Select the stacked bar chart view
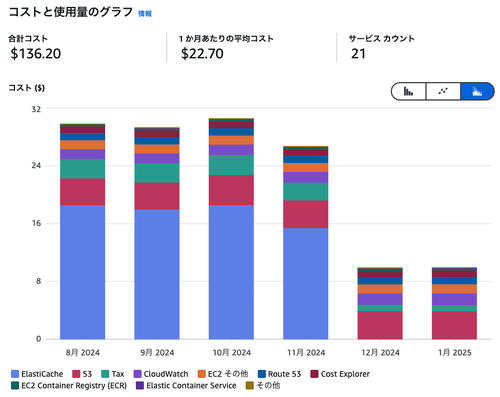 477,91
